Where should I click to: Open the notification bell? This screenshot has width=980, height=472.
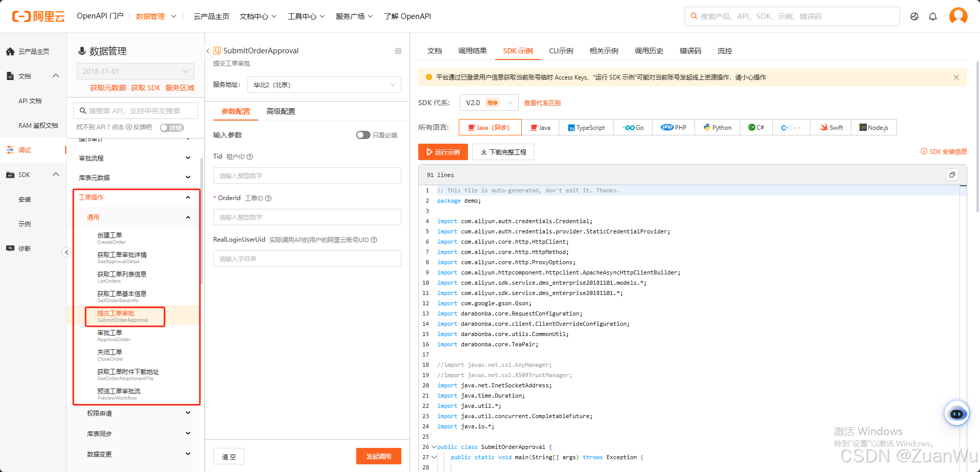tap(933, 16)
